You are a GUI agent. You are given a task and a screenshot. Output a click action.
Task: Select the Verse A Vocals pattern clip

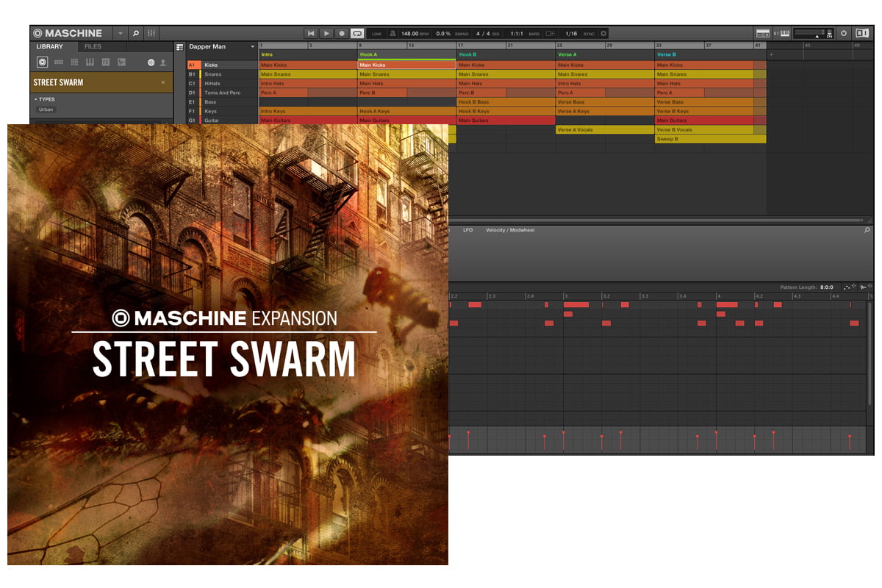[605, 129]
